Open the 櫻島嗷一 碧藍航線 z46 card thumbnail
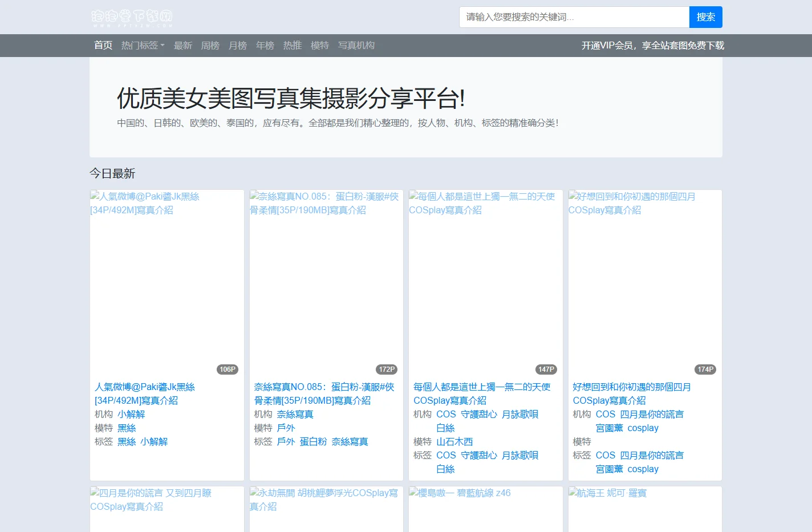 (486, 509)
